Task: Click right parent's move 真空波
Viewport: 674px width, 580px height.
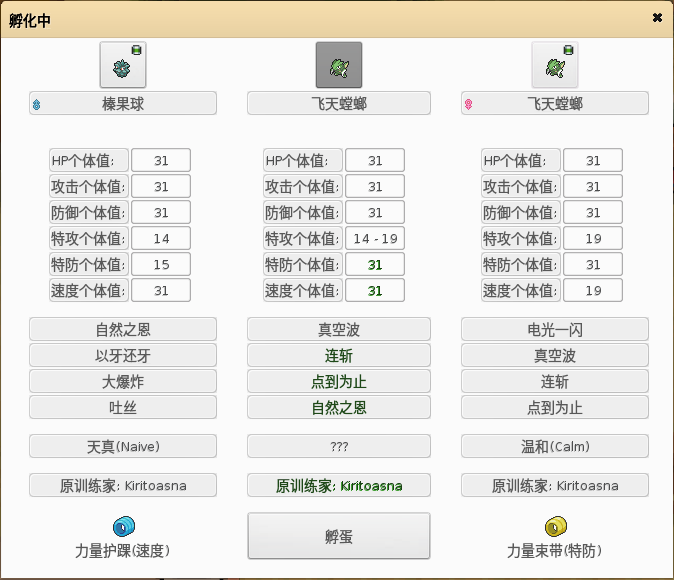Action: point(555,356)
